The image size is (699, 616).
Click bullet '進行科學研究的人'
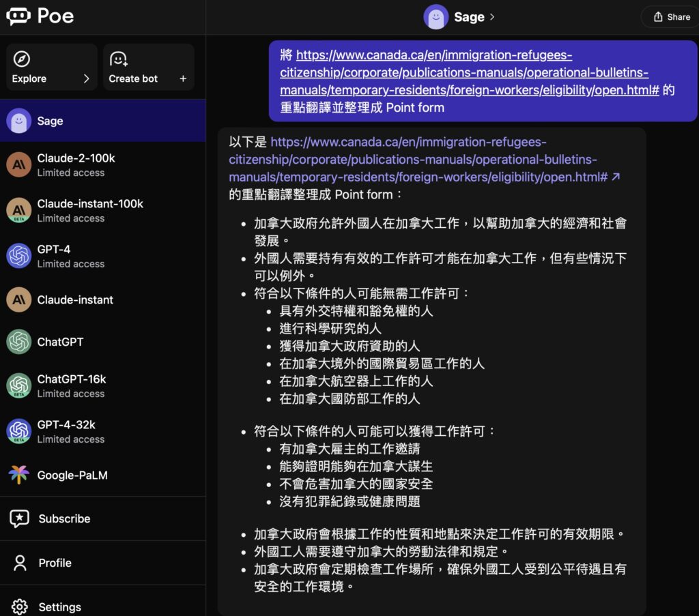pos(330,329)
